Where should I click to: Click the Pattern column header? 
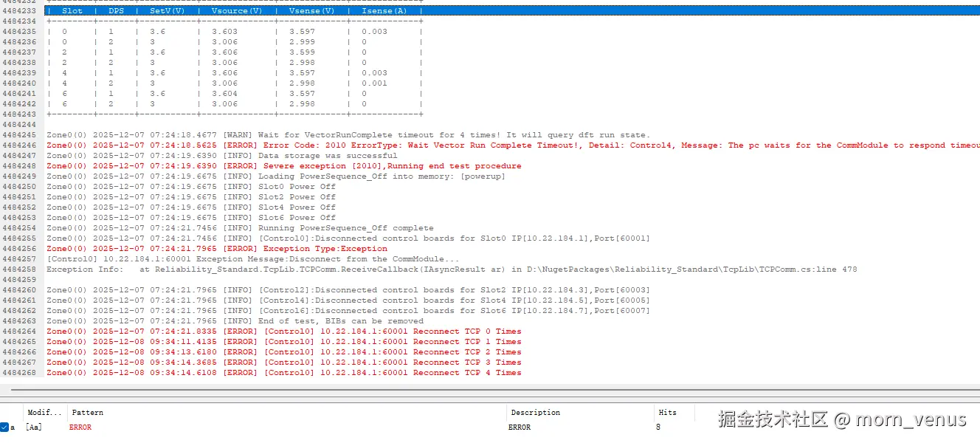pos(87,412)
